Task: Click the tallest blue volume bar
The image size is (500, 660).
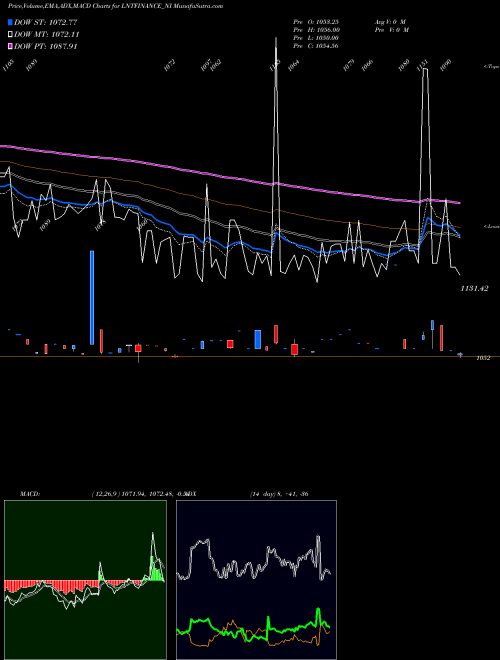Action: (92, 298)
